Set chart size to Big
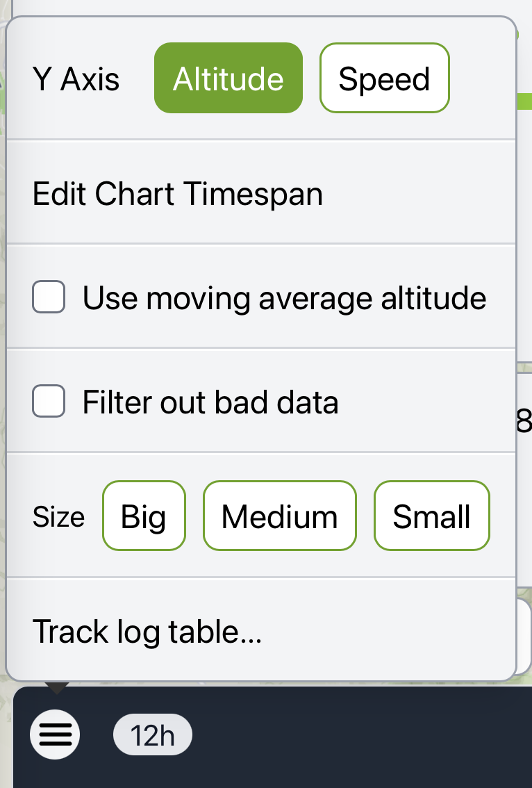Viewport: 532px width, 788px height. (144, 516)
